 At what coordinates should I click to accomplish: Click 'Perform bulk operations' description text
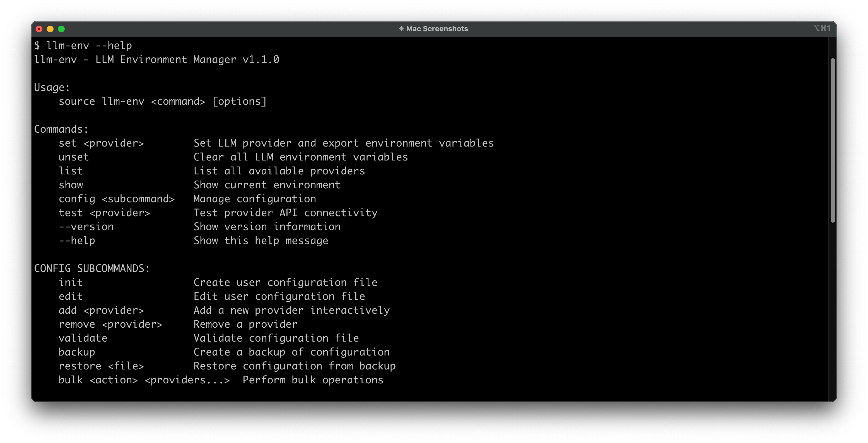[x=313, y=380]
